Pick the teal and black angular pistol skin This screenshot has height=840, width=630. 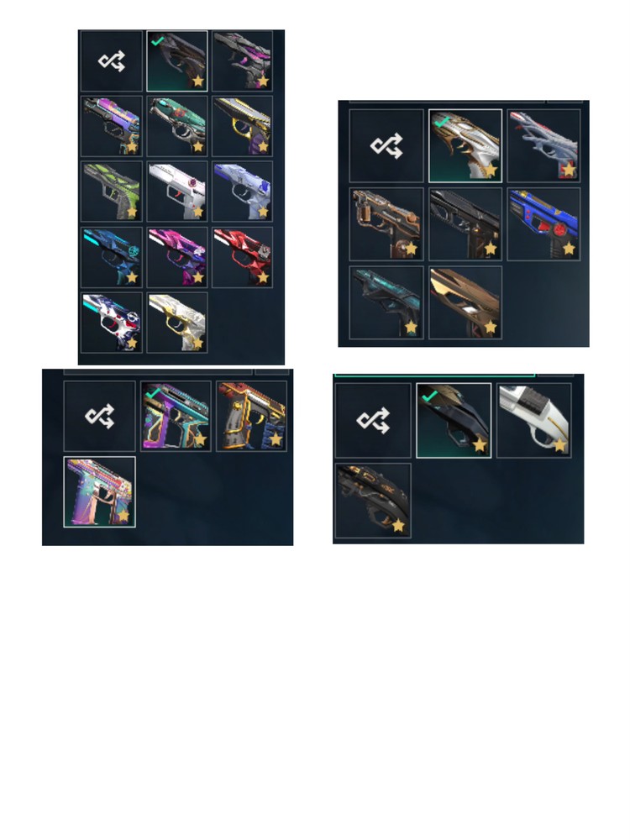point(386,302)
